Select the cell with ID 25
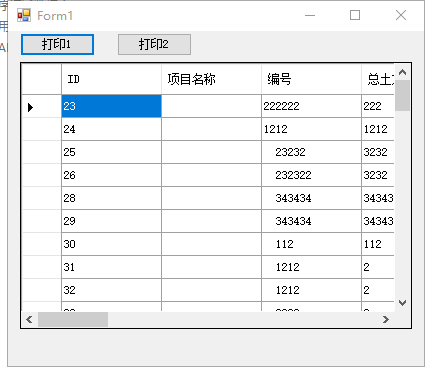This screenshot has height=374, width=432. [x=111, y=152]
